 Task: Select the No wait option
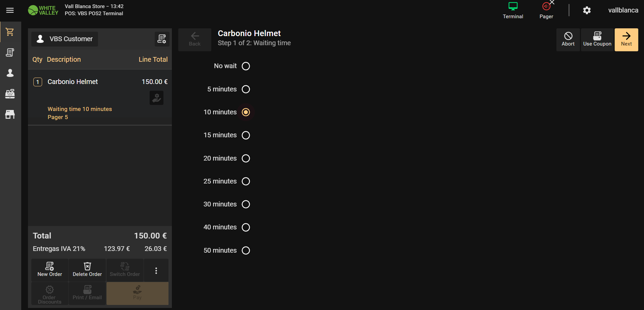[x=246, y=66]
